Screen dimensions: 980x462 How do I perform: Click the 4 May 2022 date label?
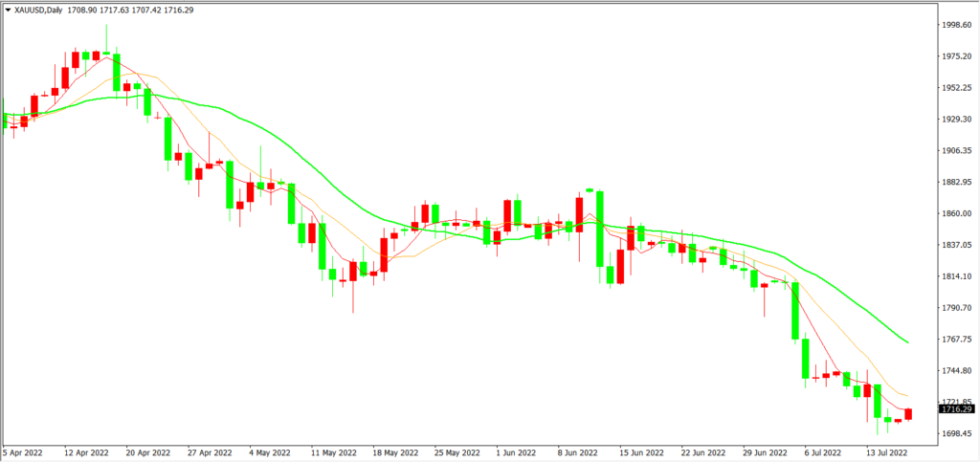[x=270, y=451]
